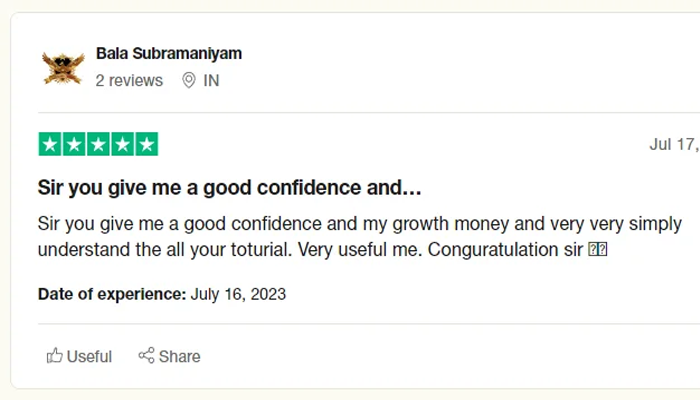This screenshot has width=700, height=400.
Task: Mark review as Useful via text label
Action: pos(89,356)
